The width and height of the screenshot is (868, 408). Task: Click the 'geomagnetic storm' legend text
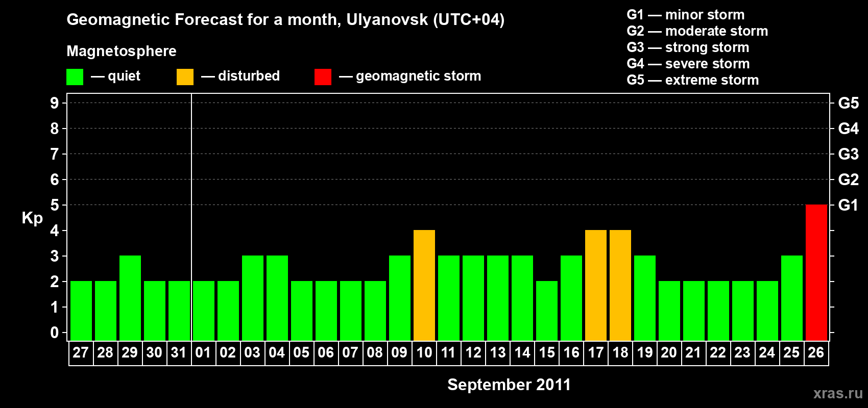[x=419, y=76]
